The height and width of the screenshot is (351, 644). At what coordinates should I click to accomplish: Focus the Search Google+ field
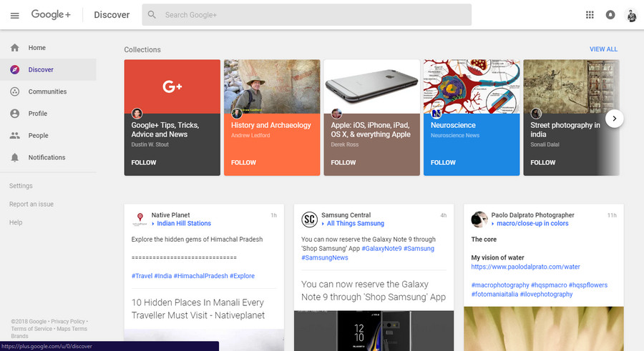[x=306, y=15]
